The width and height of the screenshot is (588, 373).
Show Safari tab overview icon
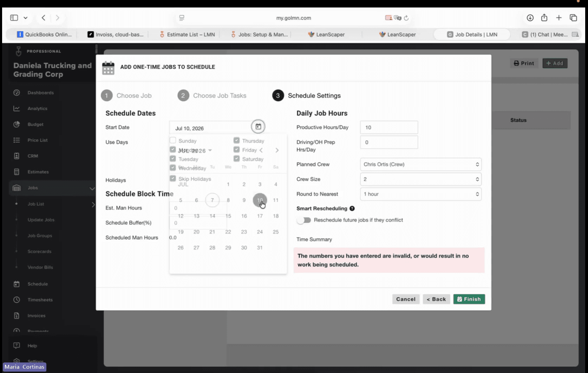pyautogui.click(x=573, y=18)
